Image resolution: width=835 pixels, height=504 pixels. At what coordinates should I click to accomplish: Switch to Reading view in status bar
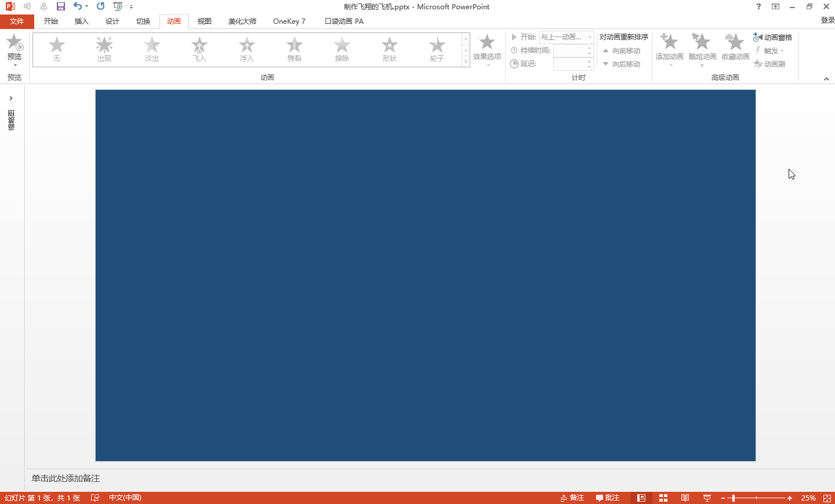685,498
